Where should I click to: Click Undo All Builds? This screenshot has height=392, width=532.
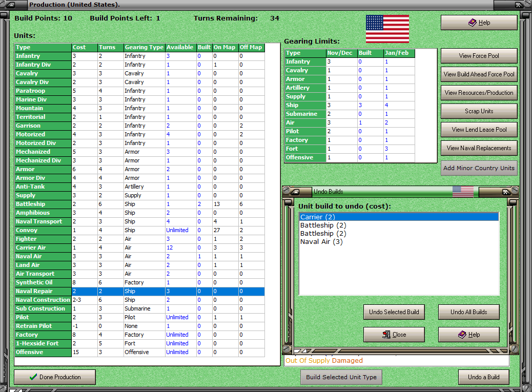468,312
